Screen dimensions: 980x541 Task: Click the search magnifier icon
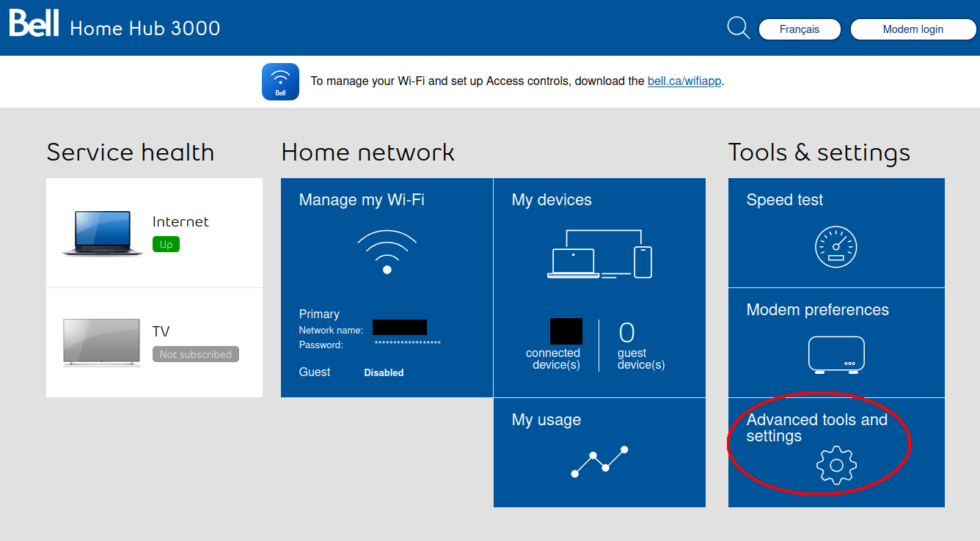(x=738, y=29)
